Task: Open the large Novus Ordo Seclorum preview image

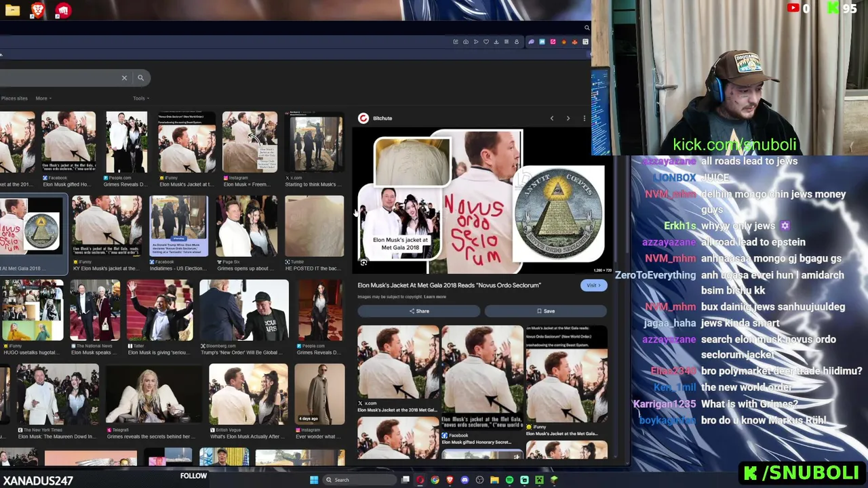Action: pyautogui.click(x=481, y=202)
